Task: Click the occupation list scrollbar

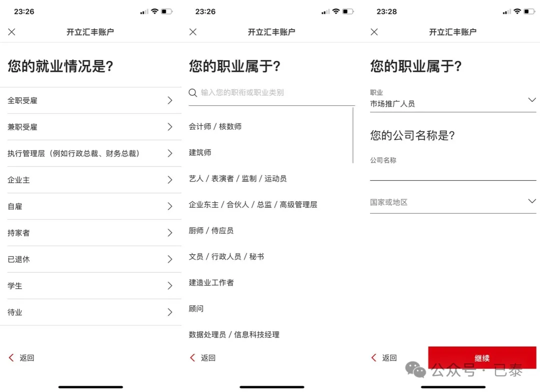Action: [353, 135]
